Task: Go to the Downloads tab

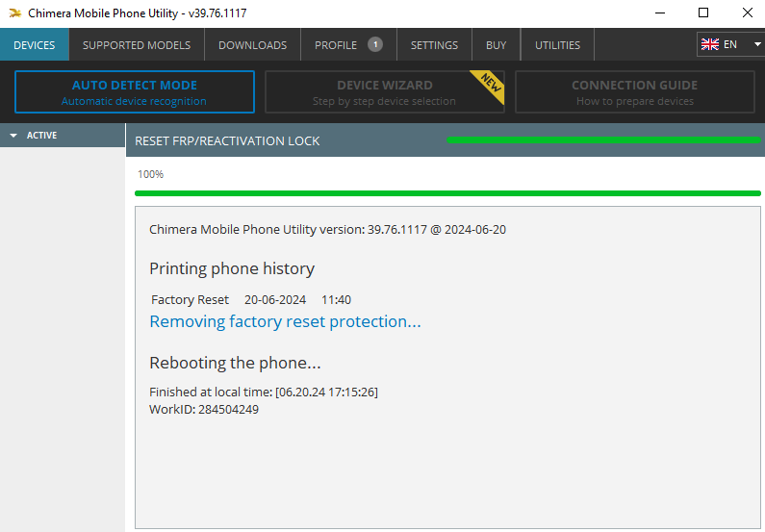Action: click(253, 45)
